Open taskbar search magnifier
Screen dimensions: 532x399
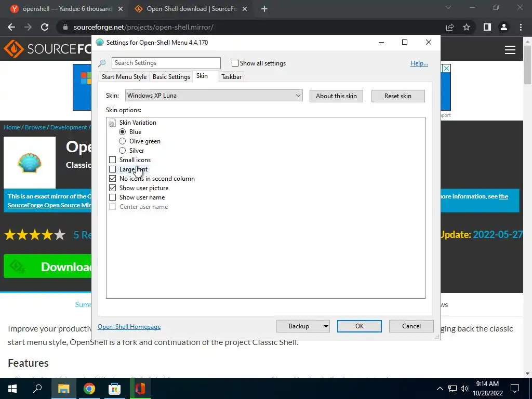37,389
